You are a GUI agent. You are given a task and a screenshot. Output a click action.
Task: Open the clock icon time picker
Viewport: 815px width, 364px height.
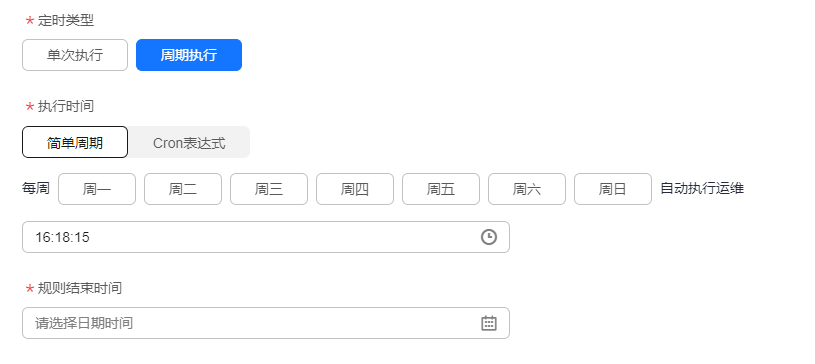click(x=489, y=237)
